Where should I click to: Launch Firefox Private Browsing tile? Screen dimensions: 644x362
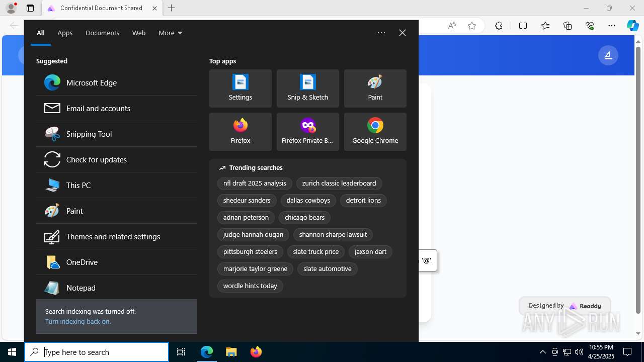308,132
